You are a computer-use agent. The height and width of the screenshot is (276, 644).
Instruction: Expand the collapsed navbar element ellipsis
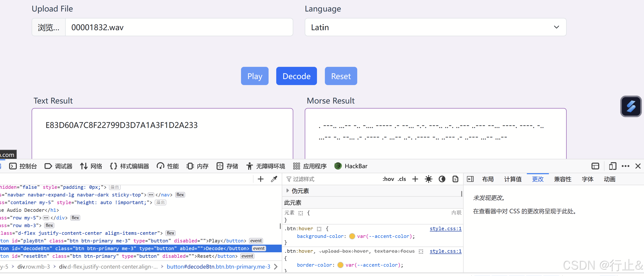pos(151,195)
